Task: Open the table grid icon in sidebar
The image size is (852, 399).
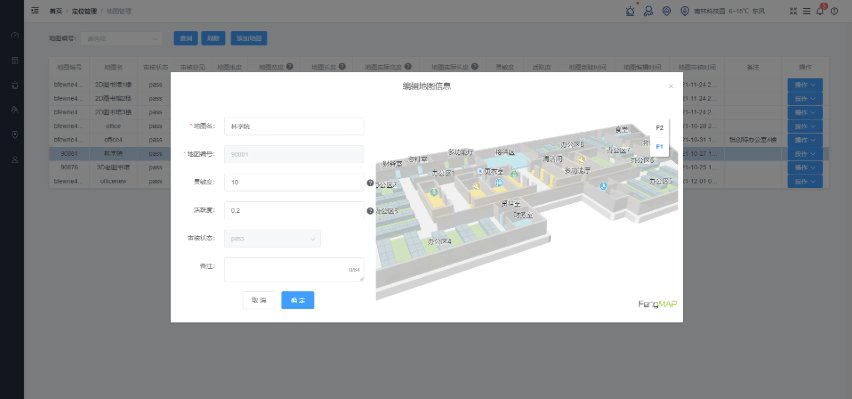Action: pyautogui.click(x=15, y=60)
